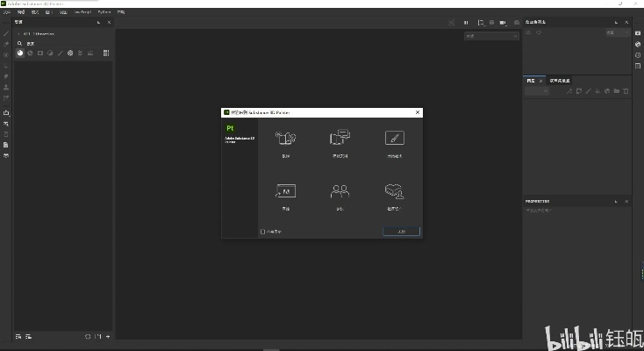Click the pause rendering icon in viewport toolbar
The image size is (644, 351).
(466, 22)
